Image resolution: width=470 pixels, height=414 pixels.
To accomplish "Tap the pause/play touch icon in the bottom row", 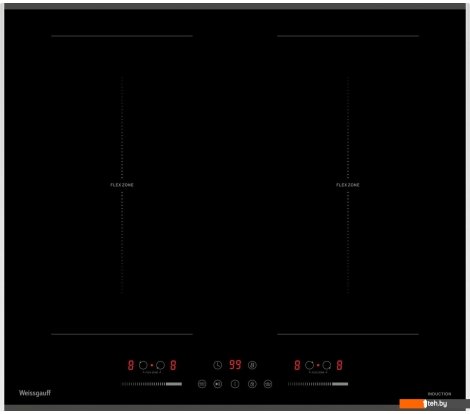I will (x=218, y=384).
